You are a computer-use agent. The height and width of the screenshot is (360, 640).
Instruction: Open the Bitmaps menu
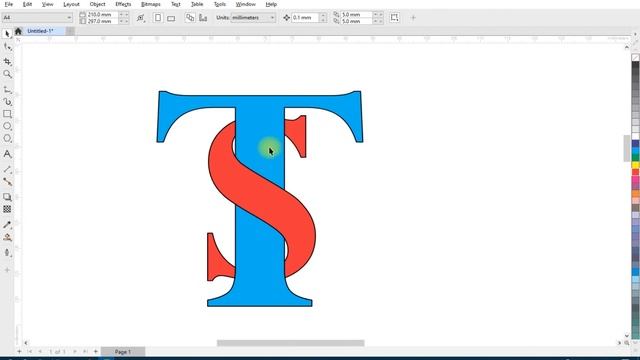[x=151, y=4]
